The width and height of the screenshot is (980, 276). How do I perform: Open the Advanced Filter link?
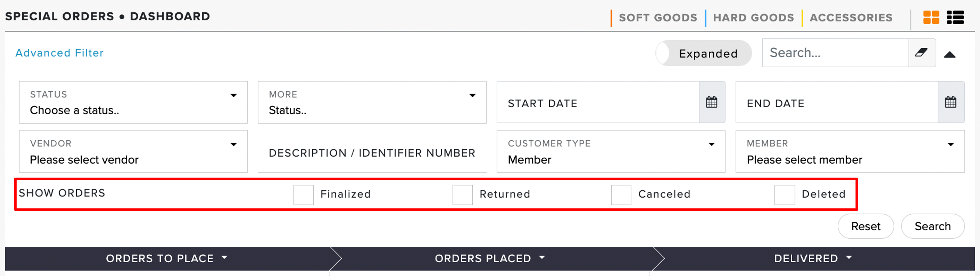click(x=59, y=53)
